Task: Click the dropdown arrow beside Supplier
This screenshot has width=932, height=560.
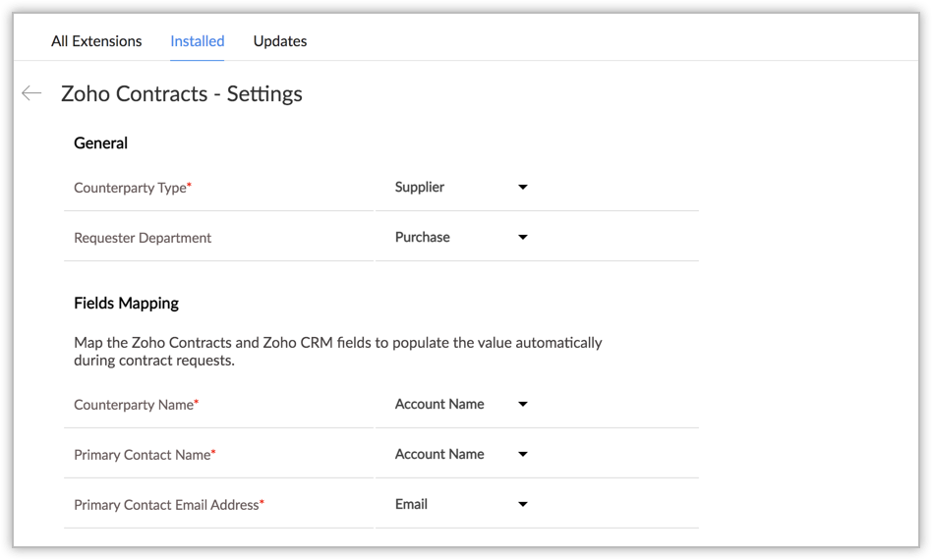Action: pyautogui.click(x=523, y=187)
